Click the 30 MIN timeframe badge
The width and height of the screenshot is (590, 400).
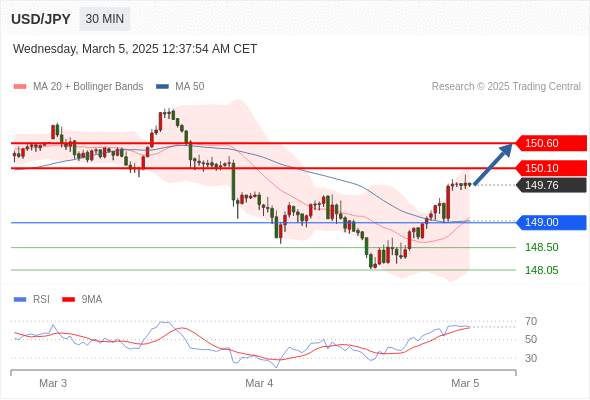tap(105, 19)
